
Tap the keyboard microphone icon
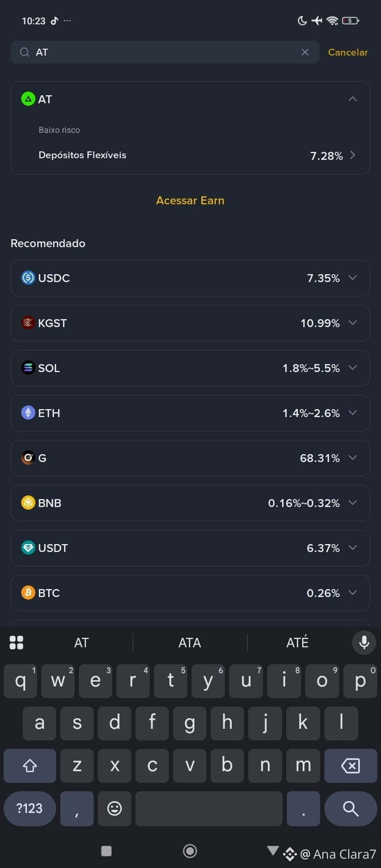point(364,643)
